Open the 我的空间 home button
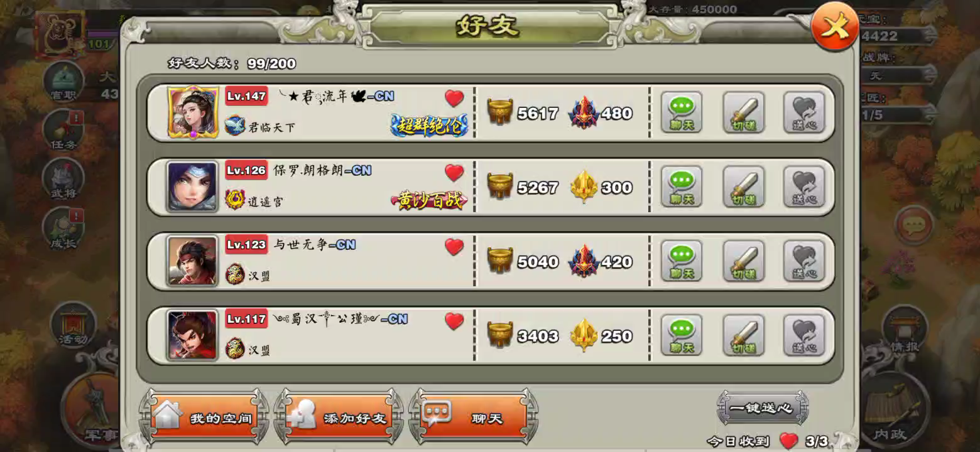Viewport: 980px width, 452px height. pyautogui.click(x=204, y=417)
